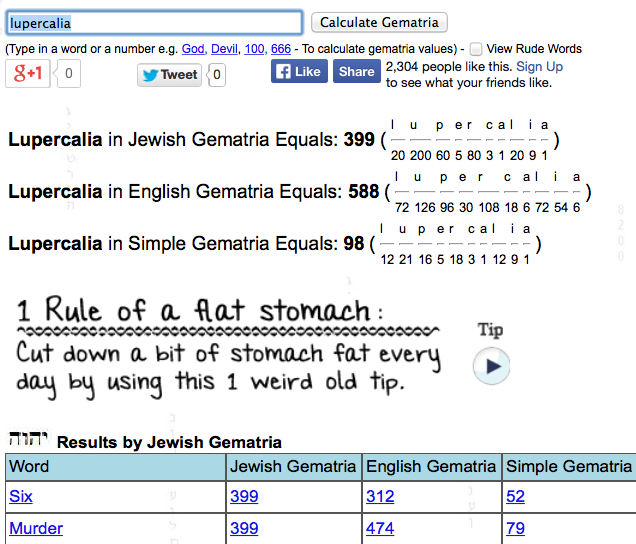
Task: Click the Facebook Like button
Action: [x=299, y=71]
